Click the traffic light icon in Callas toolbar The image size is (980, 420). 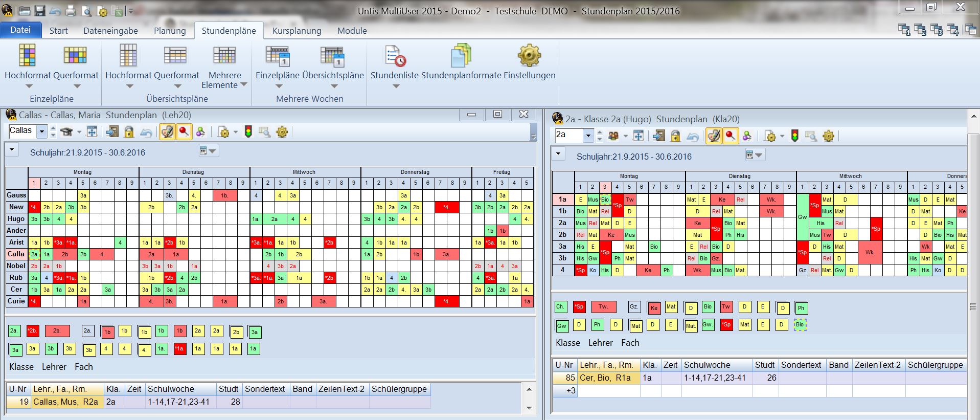coord(248,132)
